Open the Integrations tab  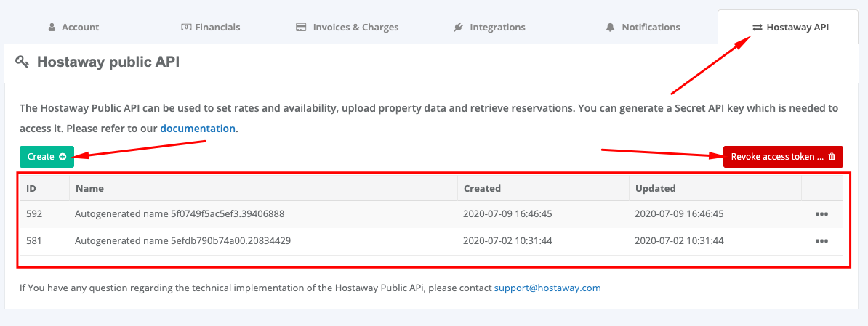(489, 28)
